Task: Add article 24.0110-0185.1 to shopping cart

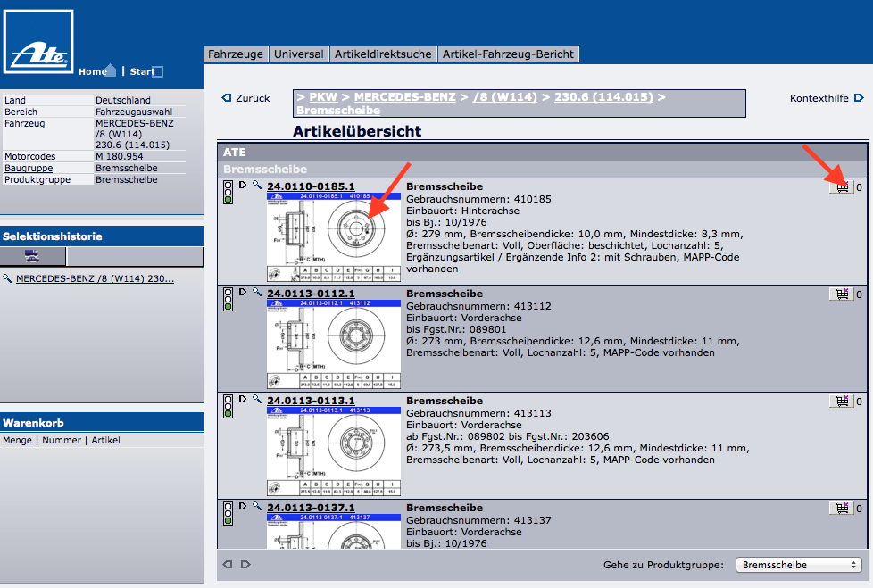Action: tap(841, 187)
